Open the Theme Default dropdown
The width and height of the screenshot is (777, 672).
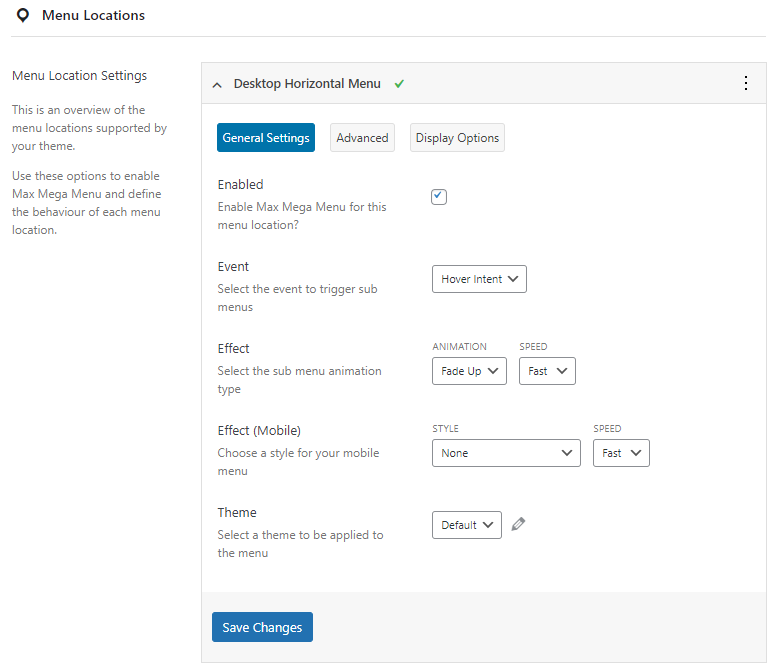click(467, 525)
